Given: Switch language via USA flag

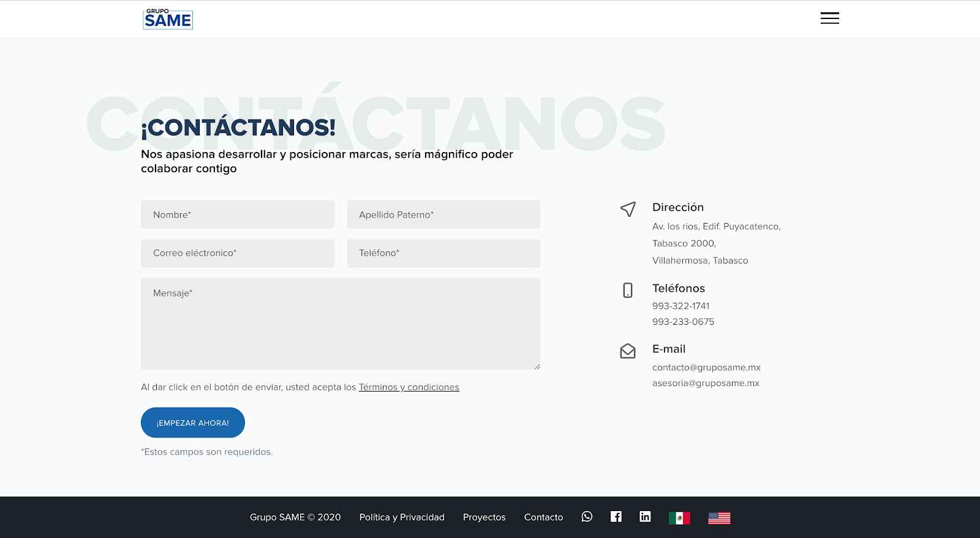Looking at the screenshot, I should [719, 518].
